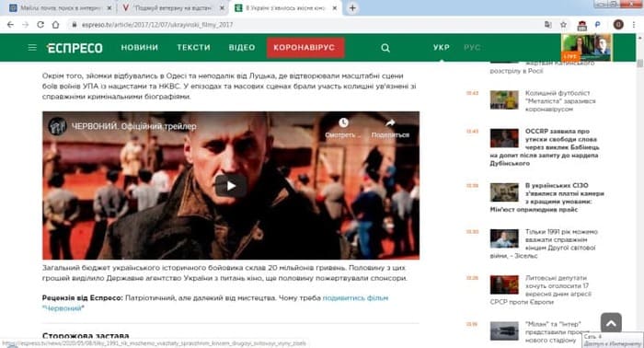The image size is (644, 348).
Task: Open the browser home page icon
Action: pos(55,25)
